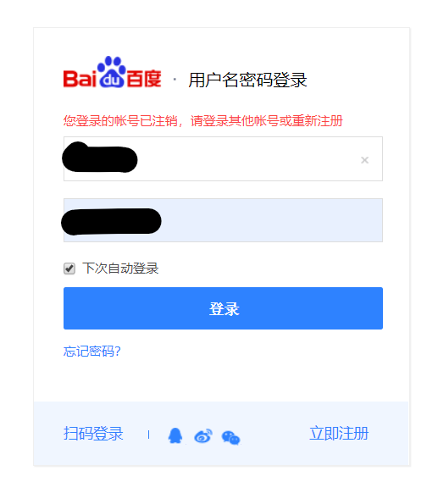This screenshot has width=438, height=504.
Task: Click the blue 登录 button
Action: (x=223, y=308)
